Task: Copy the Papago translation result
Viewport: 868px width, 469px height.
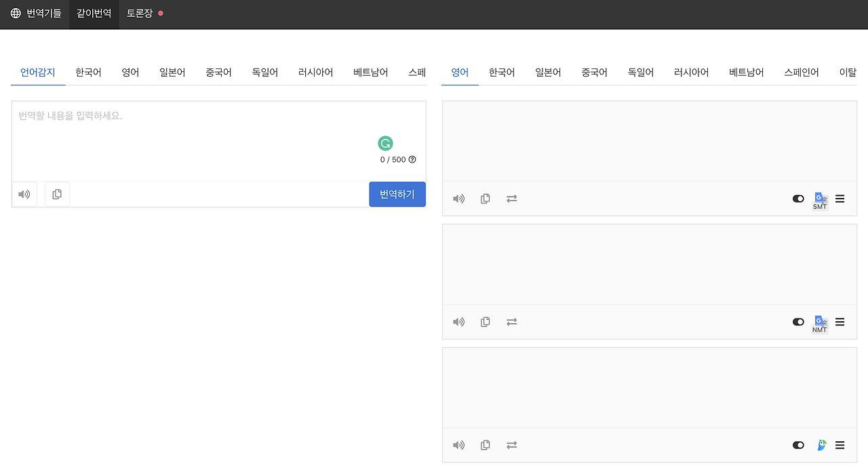Action: [x=486, y=445]
